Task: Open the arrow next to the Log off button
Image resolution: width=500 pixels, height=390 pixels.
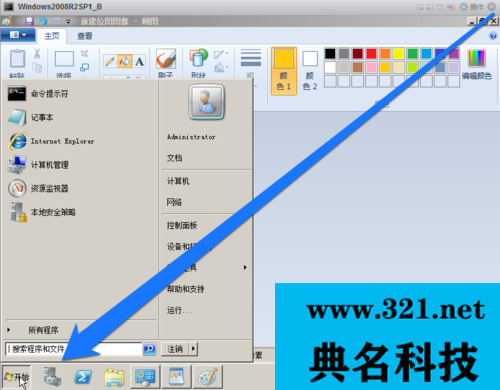Action: coord(193,349)
